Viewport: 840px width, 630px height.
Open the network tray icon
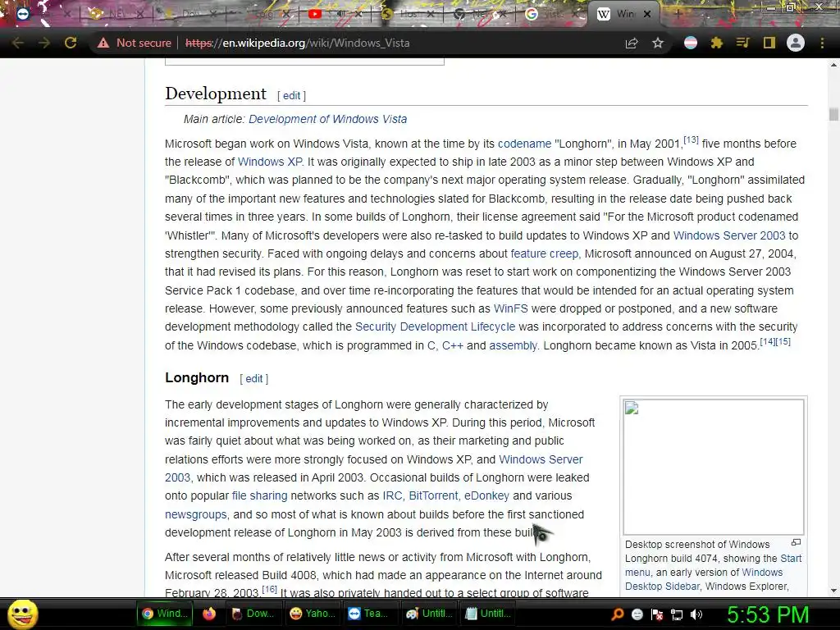pyautogui.click(x=677, y=614)
